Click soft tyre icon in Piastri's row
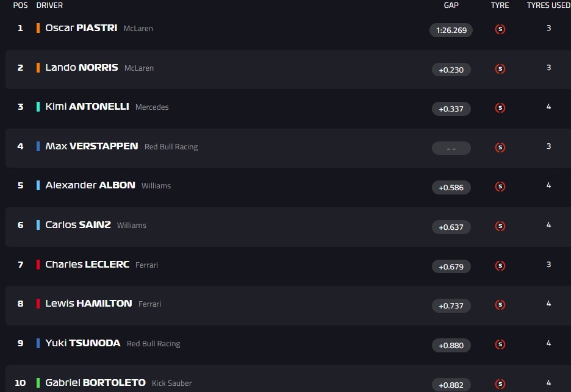Screen dimensions: 571x392 click(x=500, y=29)
